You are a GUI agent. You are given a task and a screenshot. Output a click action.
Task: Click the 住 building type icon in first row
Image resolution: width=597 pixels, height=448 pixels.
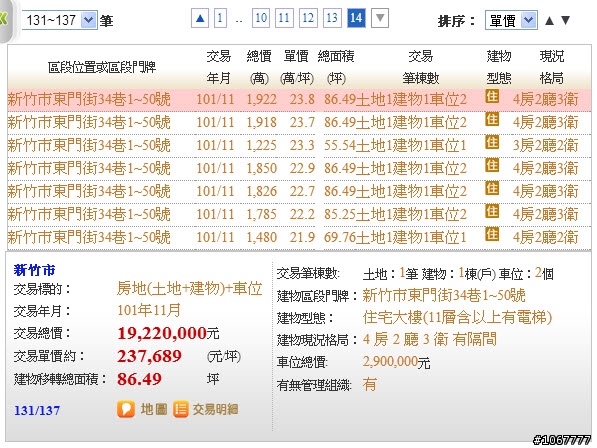[492, 97]
